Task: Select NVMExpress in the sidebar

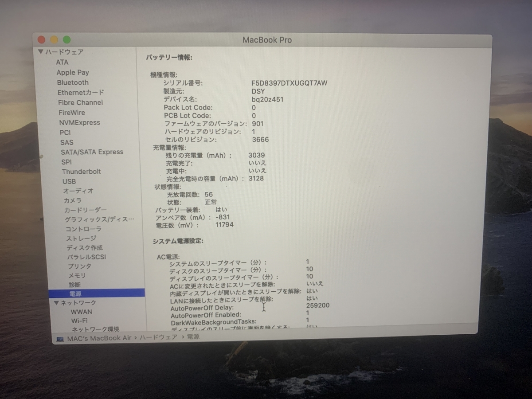Action: (x=80, y=122)
